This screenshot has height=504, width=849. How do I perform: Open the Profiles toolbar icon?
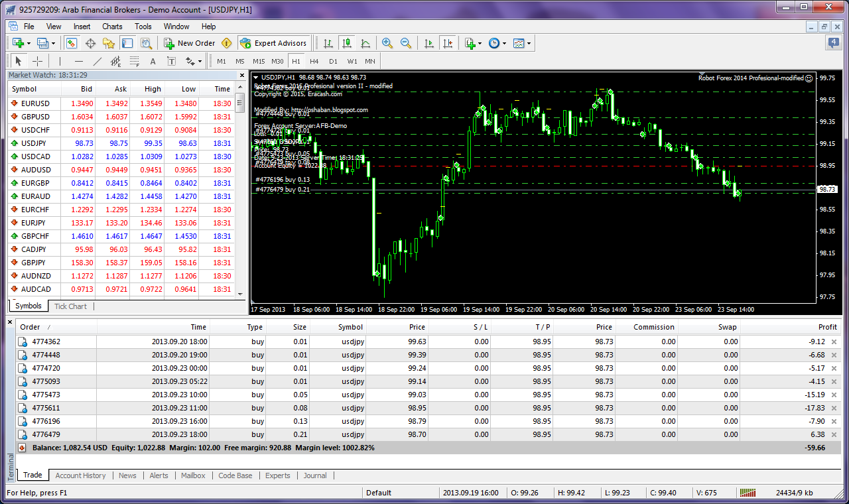43,43
